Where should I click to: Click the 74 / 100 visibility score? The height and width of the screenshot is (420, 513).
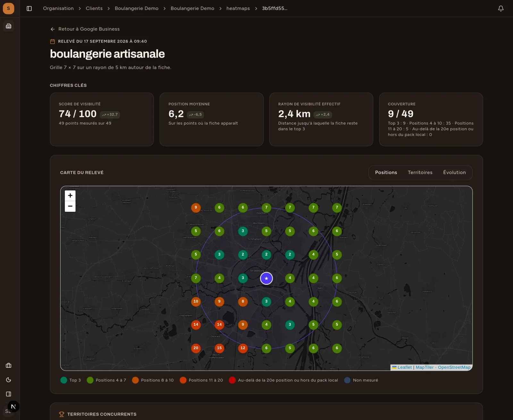[x=78, y=114]
